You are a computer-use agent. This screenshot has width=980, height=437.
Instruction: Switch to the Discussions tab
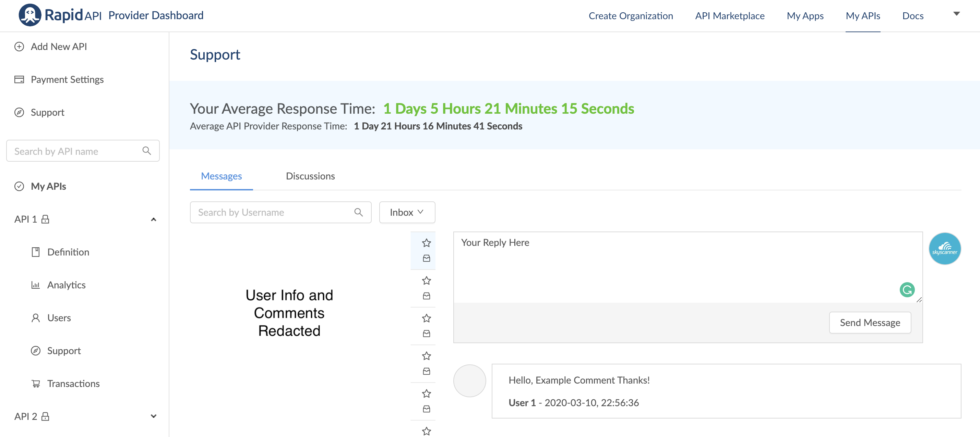click(x=310, y=176)
